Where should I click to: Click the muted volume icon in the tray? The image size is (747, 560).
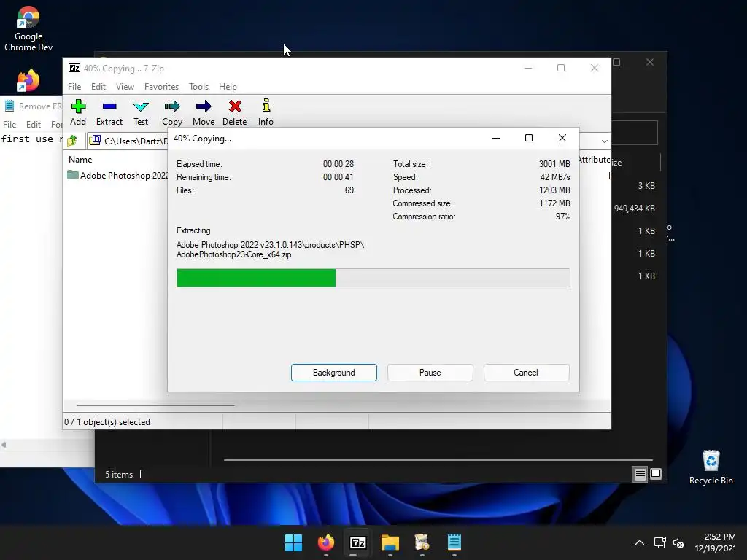[x=678, y=542]
